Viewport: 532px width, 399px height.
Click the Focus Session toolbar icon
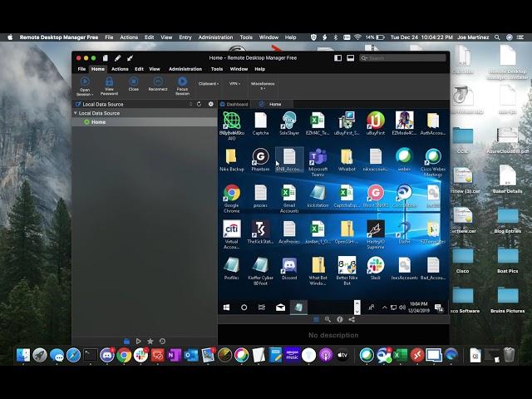click(182, 81)
